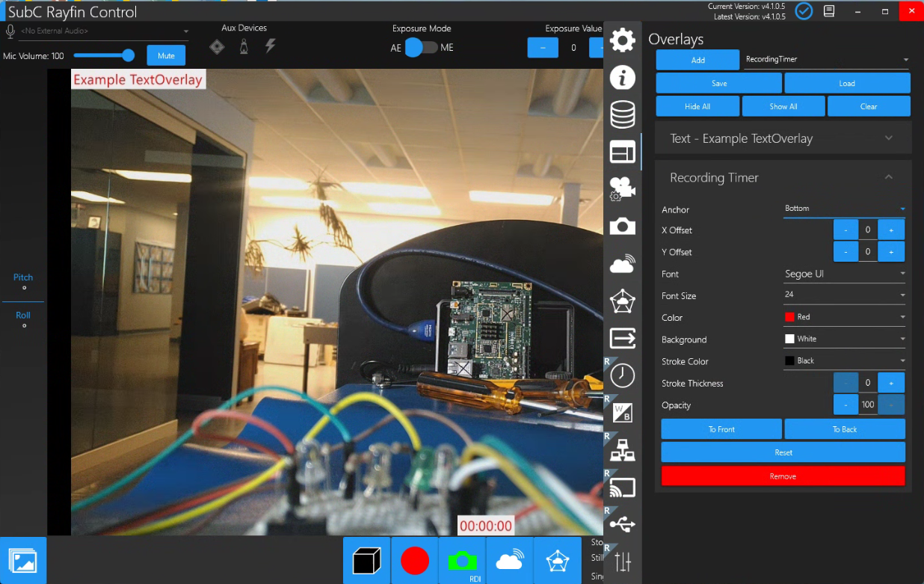924x584 pixels.
Task: Toggle Exposure Mode between AE and ME
Action: tap(422, 48)
